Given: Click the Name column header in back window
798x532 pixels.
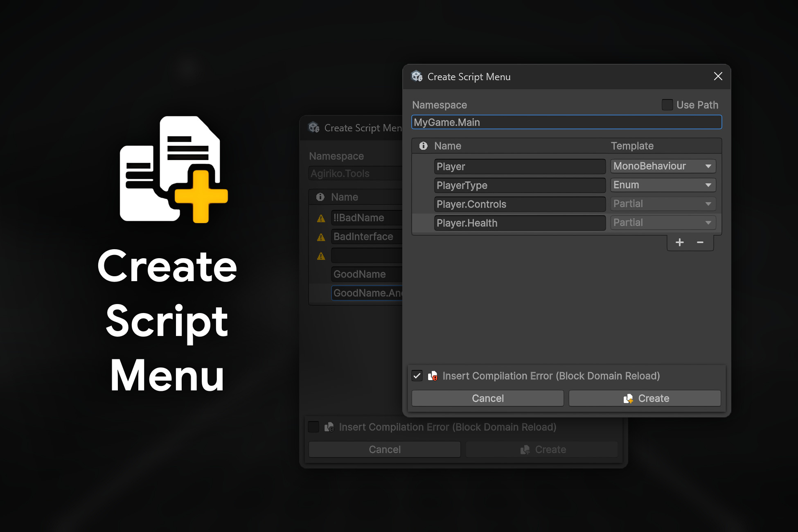Looking at the screenshot, I should (x=345, y=197).
